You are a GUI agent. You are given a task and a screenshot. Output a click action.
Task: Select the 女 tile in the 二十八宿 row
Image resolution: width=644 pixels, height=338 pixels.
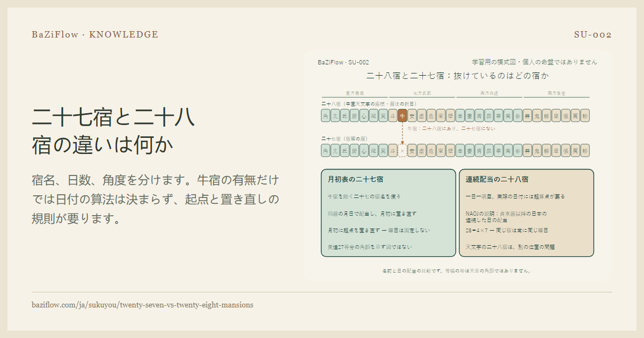(412, 115)
